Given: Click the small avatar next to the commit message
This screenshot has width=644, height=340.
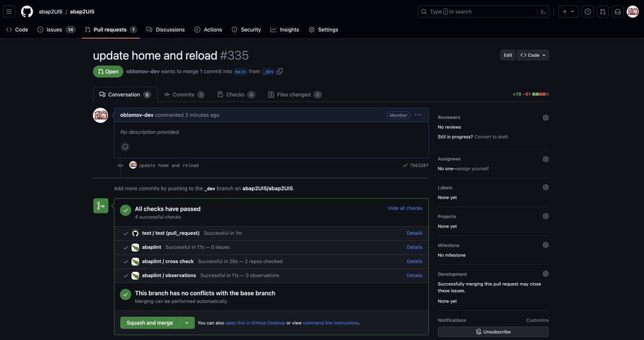Looking at the screenshot, I should pyautogui.click(x=133, y=165).
